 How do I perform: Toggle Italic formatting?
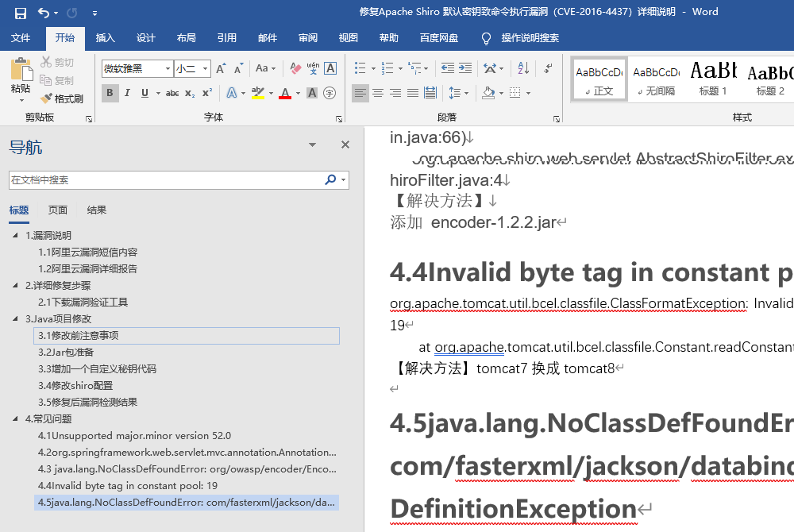(x=128, y=94)
